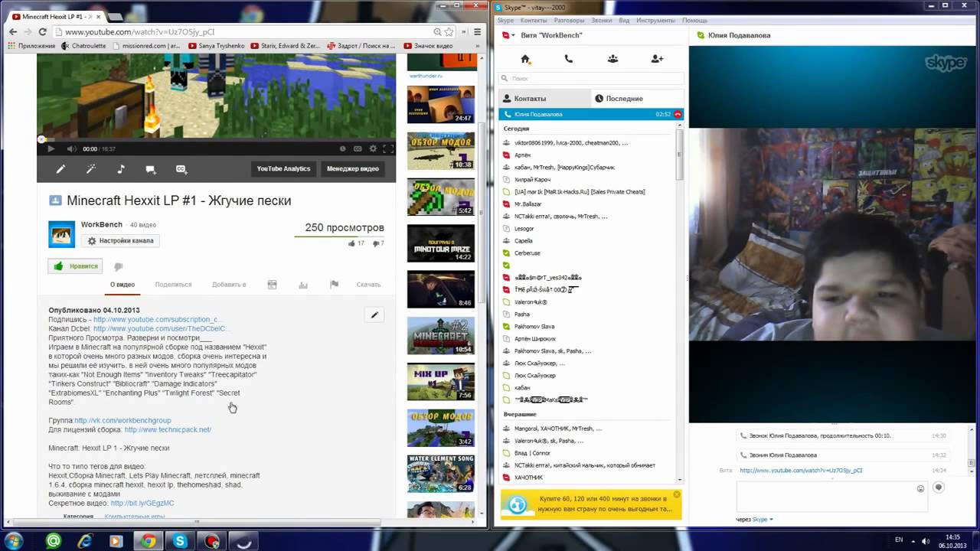The width and height of the screenshot is (980, 551).
Task: Open Skype Контакты menu
Action: [x=534, y=20]
